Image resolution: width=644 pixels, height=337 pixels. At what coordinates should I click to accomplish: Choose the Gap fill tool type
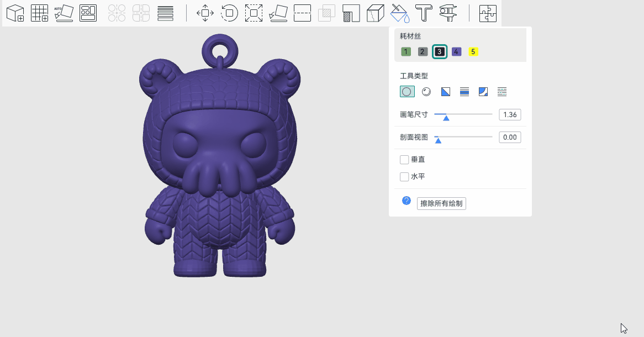point(502,92)
